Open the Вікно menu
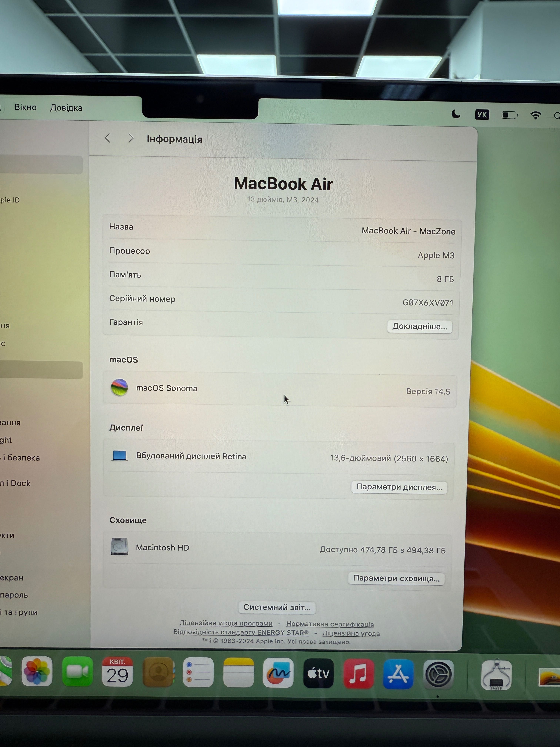Image resolution: width=560 pixels, height=747 pixels. [25, 107]
